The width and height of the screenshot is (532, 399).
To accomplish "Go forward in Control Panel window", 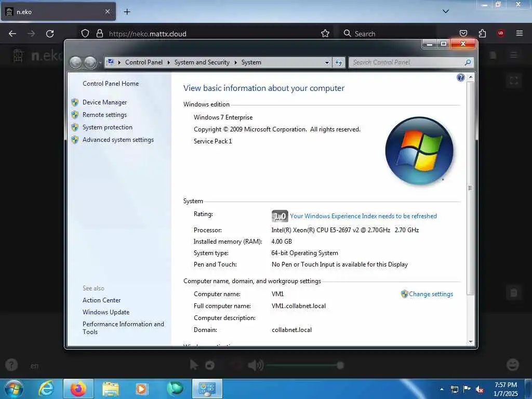I will (x=90, y=62).
